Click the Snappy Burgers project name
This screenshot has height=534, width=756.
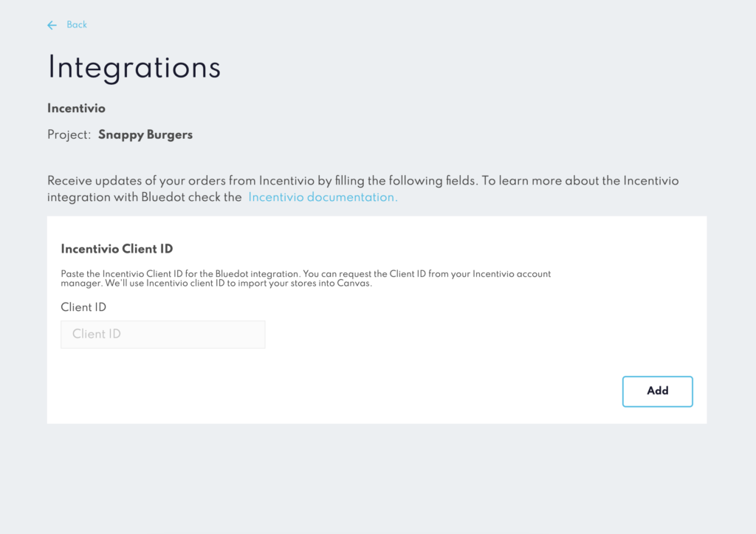[145, 135]
